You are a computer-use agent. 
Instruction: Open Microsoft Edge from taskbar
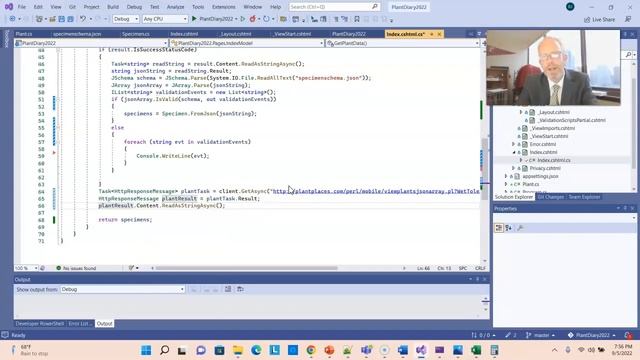tap(256, 350)
